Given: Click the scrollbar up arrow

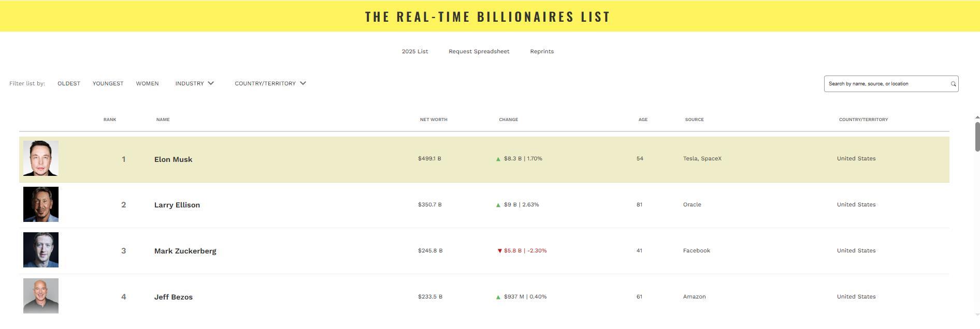Looking at the screenshot, I should click(x=977, y=117).
